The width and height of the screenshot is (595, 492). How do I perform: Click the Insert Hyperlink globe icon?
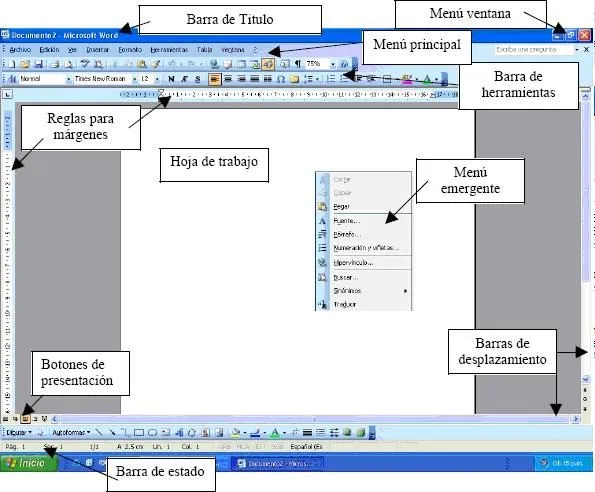(x=214, y=64)
